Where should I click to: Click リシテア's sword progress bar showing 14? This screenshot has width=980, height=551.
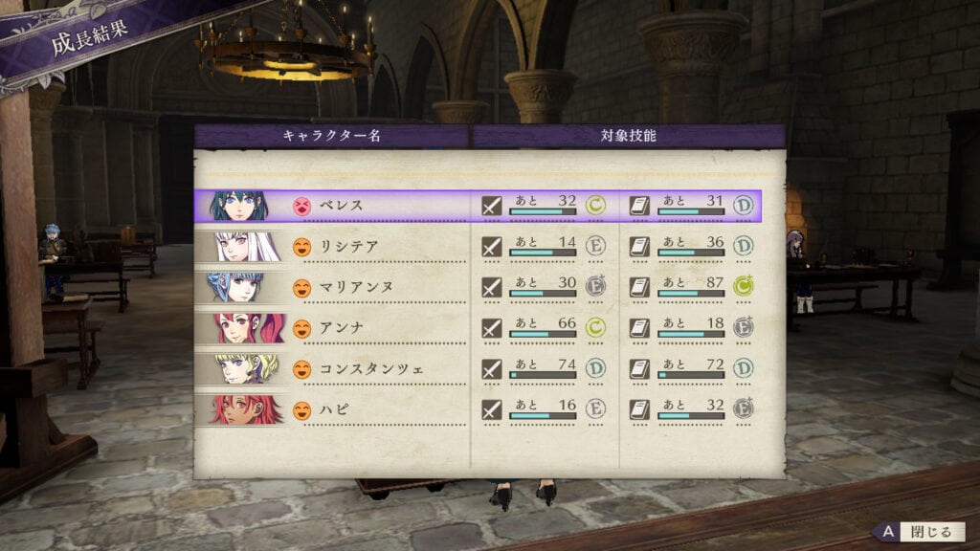pyautogui.click(x=543, y=253)
